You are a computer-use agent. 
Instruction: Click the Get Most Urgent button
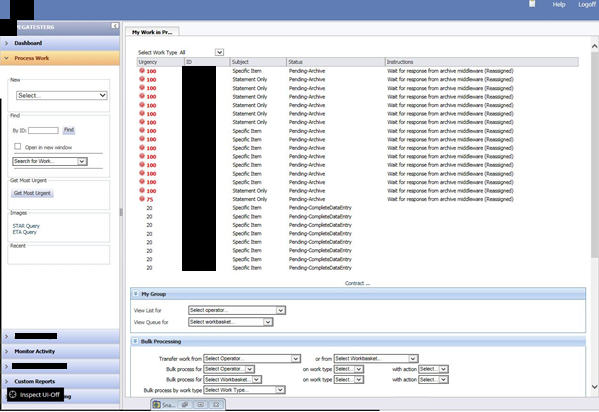(32, 193)
